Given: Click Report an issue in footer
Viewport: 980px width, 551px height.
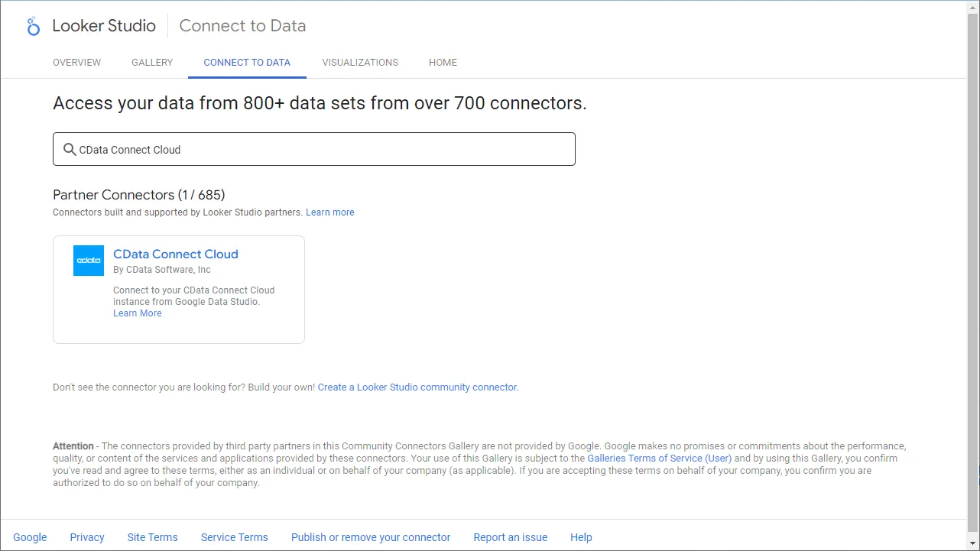Looking at the screenshot, I should pos(511,537).
